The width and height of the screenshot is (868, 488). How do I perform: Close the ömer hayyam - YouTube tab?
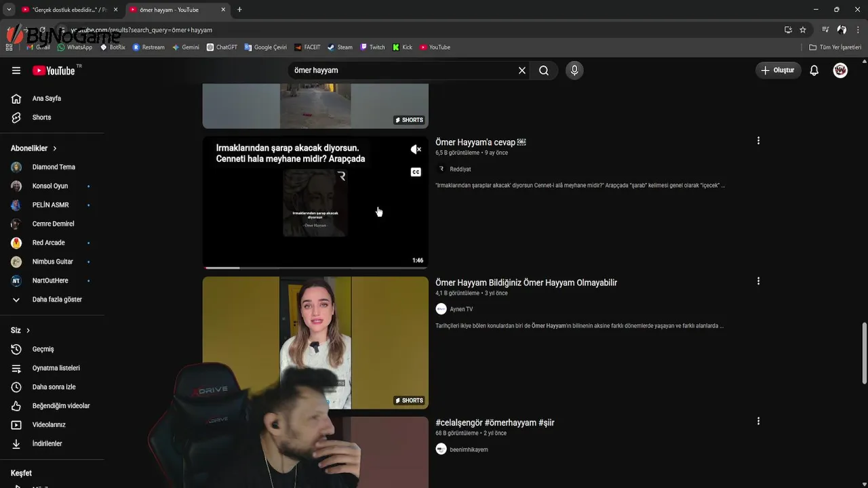(223, 9)
